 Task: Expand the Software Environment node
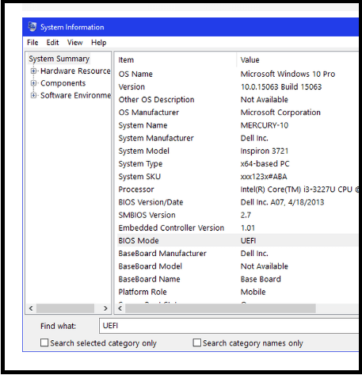coord(33,95)
